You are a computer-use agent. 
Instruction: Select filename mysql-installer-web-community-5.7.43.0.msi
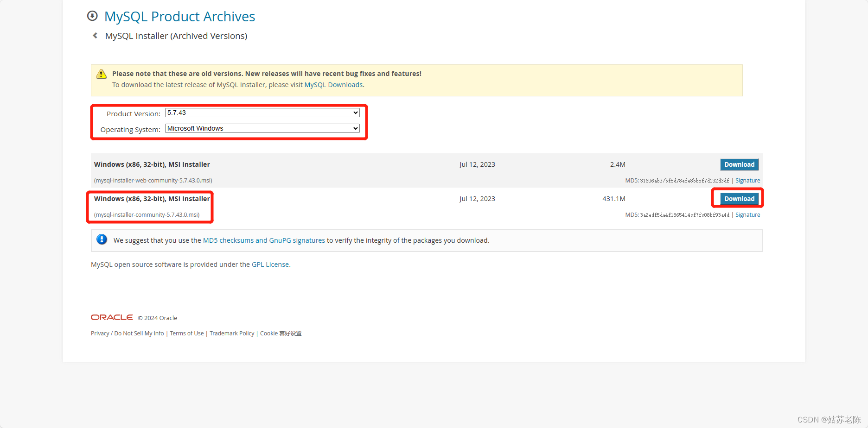pyautogui.click(x=153, y=181)
